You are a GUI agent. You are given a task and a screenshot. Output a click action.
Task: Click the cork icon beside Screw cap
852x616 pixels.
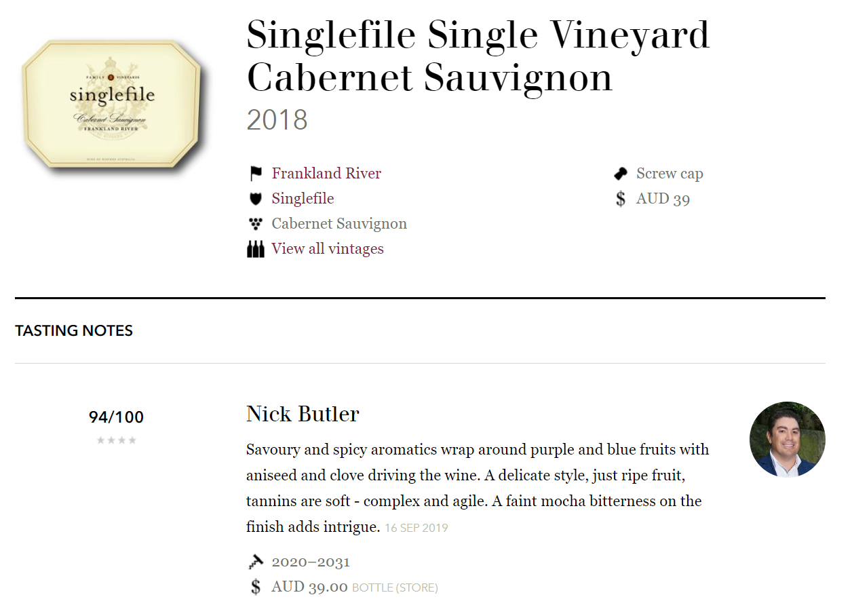[x=620, y=174]
